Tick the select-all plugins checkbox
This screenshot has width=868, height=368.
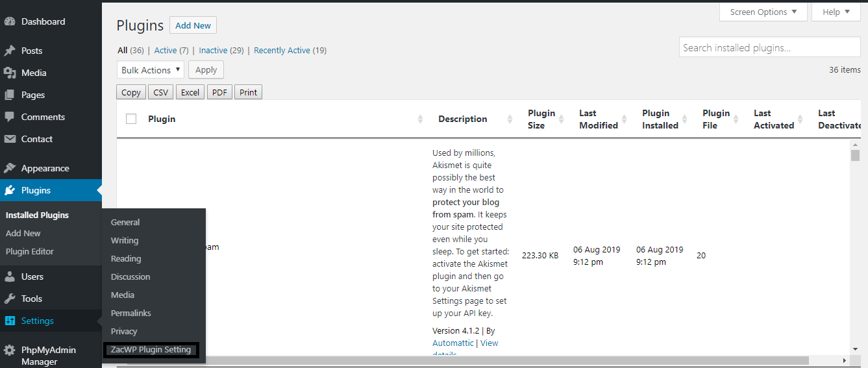pos(131,119)
